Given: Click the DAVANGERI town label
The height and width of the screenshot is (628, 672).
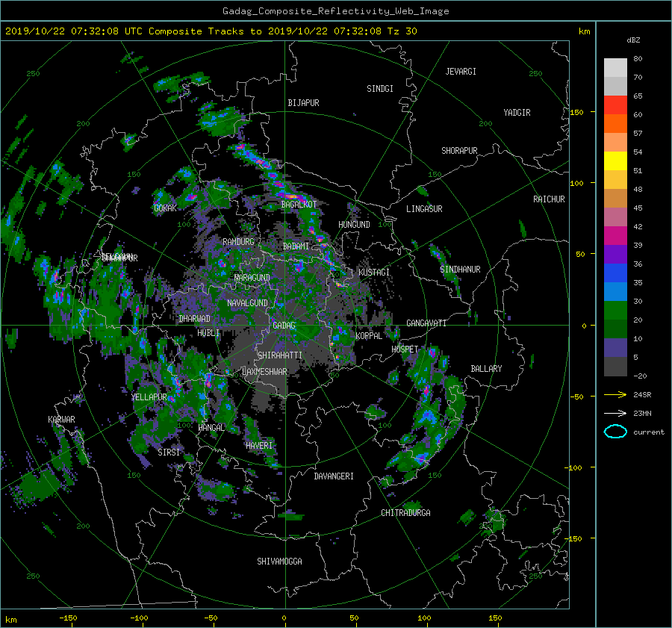Looking at the screenshot, I should [334, 476].
